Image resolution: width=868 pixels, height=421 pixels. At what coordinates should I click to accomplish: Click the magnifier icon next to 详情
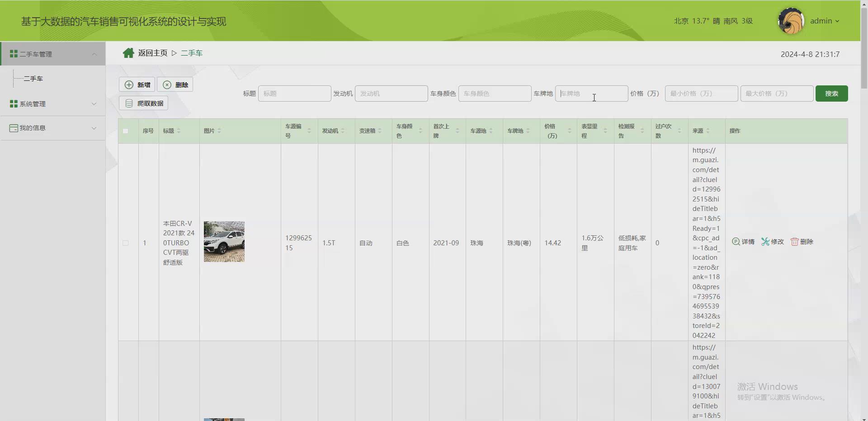pos(736,242)
